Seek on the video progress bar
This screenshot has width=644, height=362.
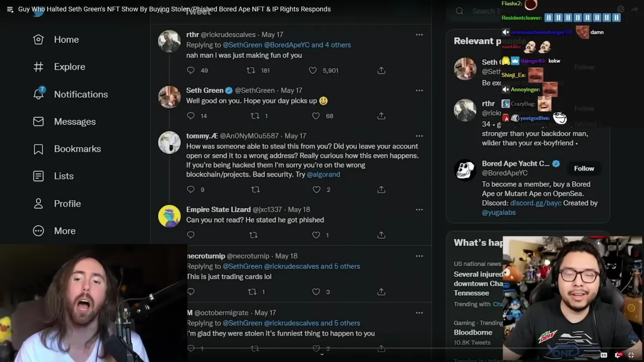tap(322, 347)
